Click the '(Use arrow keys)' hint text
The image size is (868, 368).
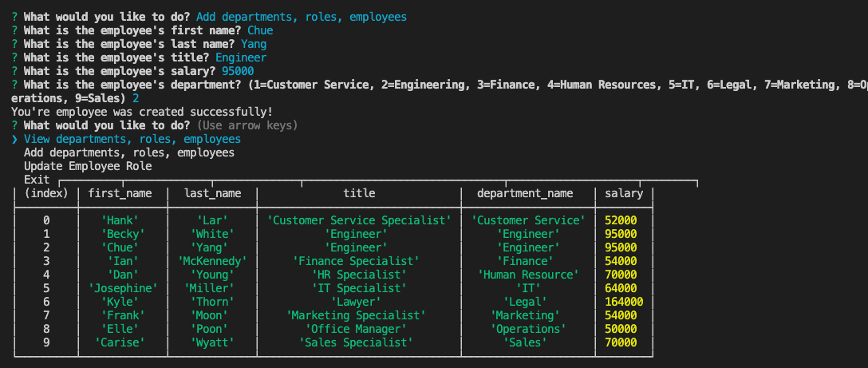point(247,125)
